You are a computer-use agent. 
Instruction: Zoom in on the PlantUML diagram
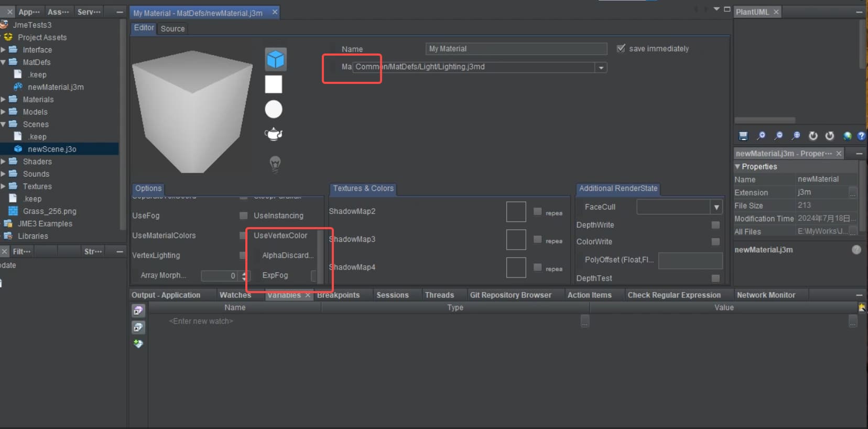761,136
